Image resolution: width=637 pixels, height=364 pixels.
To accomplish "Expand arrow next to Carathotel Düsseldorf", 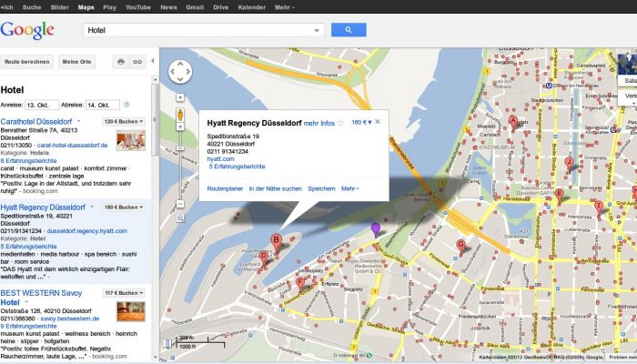I will 79,121.
